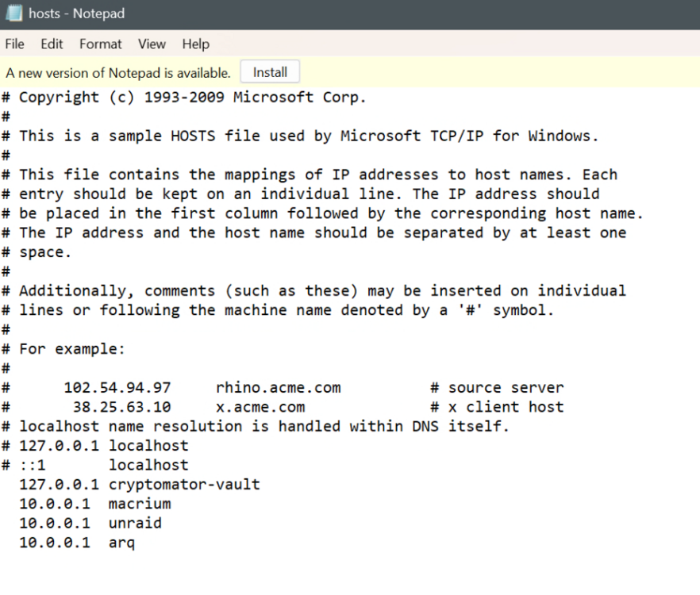Click the unraid hostname entry

pyautogui.click(x=135, y=523)
